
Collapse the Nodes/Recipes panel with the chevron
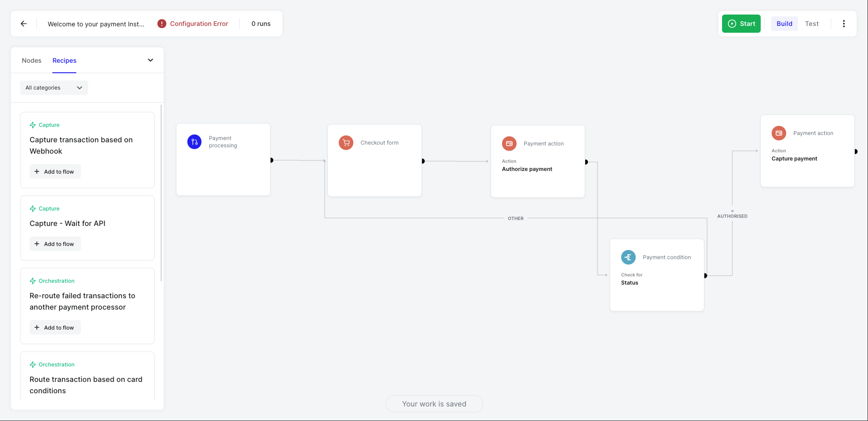pos(150,60)
